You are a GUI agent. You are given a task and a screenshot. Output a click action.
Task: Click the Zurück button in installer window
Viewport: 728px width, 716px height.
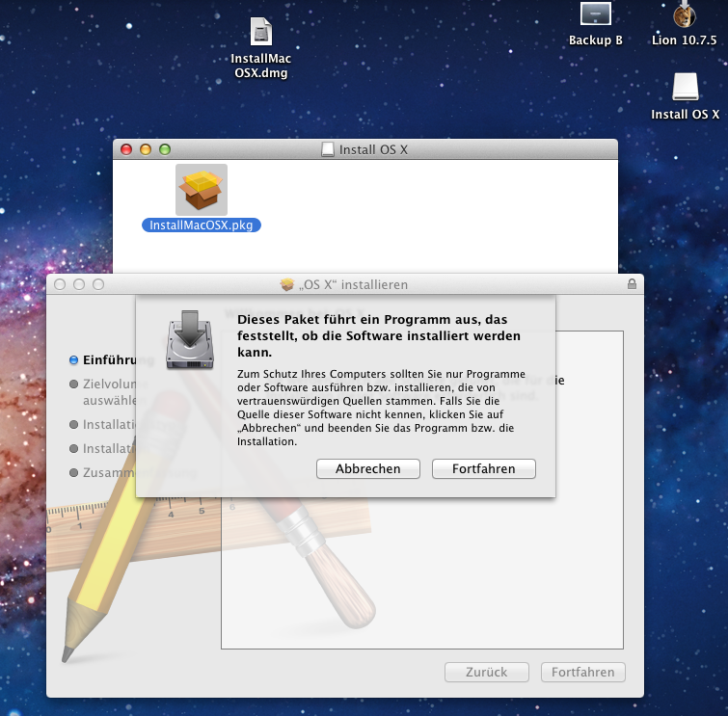pos(487,672)
